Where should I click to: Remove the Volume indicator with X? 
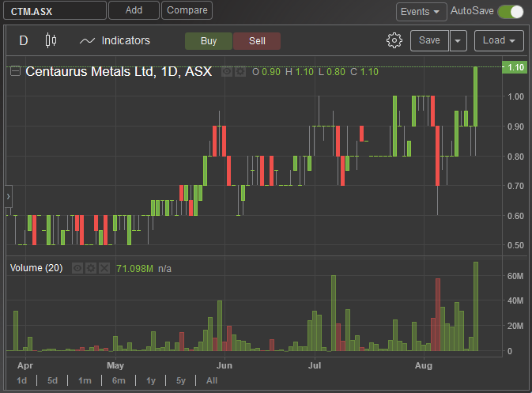tap(104, 268)
